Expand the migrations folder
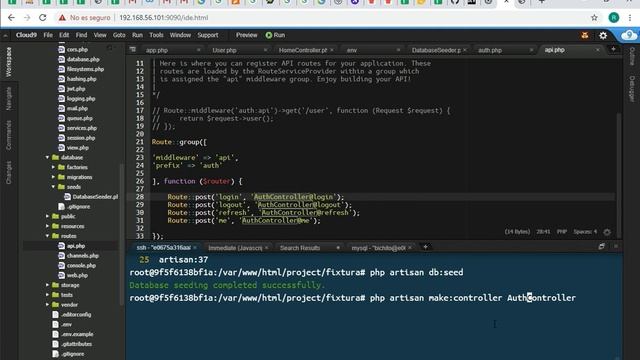This screenshot has height=360, width=640. tap(53, 177)
